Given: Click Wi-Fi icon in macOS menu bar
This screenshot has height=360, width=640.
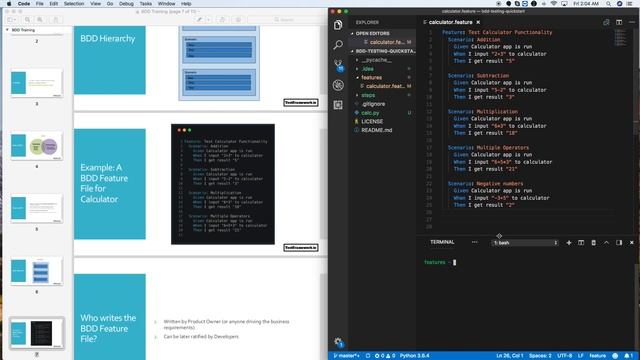Looking at the screenshot, I should pyautogui.click(x=554, y=3).
